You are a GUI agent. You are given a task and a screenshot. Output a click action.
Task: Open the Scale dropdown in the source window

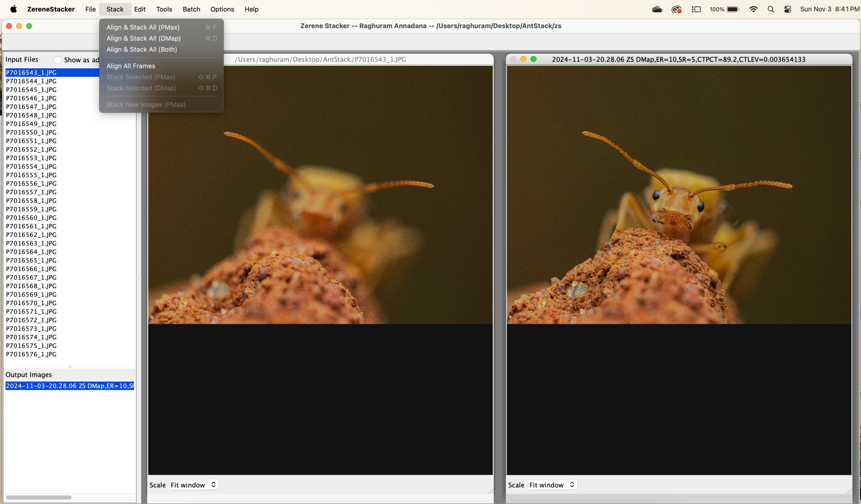point(194,485)
